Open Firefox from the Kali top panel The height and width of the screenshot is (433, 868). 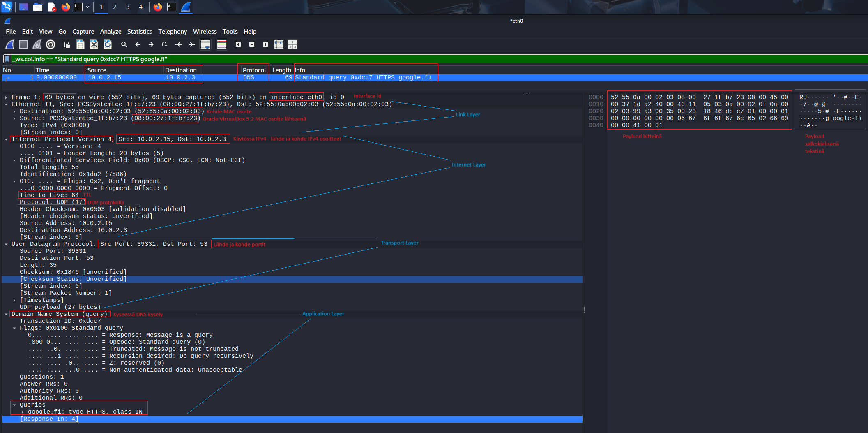66,7
